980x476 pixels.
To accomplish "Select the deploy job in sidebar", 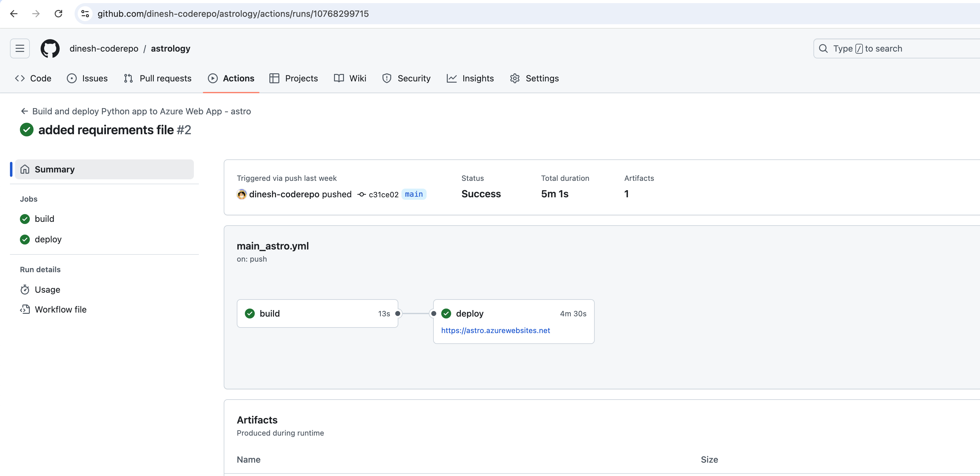I will (x=48, y=239).
